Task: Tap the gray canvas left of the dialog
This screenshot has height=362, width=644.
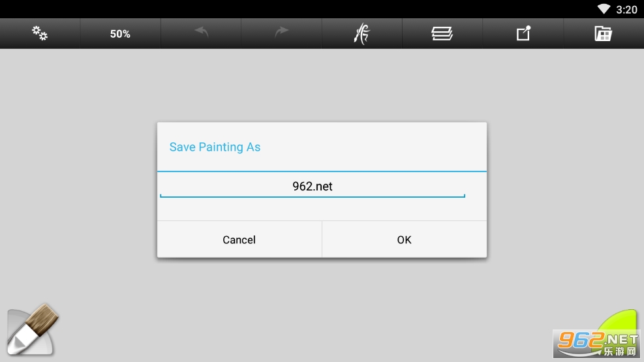Action: tap(78, 189)
